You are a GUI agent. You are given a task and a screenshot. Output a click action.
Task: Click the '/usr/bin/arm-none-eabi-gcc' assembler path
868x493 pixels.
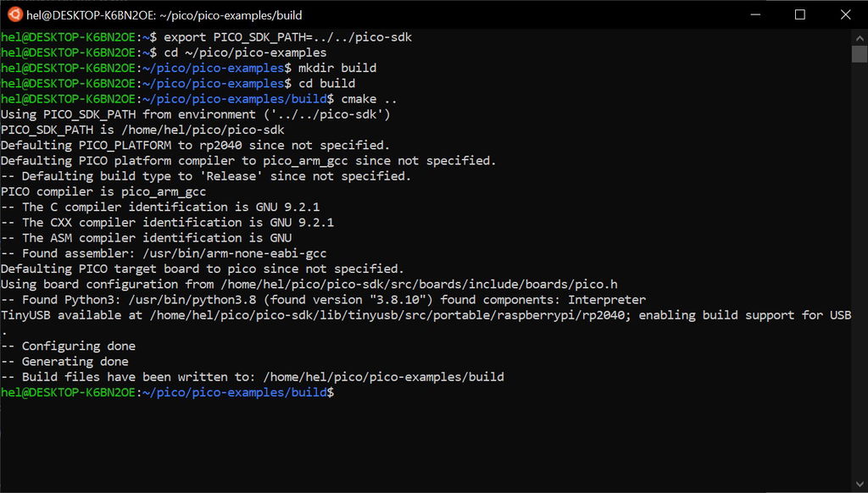(x=234, y=253)
